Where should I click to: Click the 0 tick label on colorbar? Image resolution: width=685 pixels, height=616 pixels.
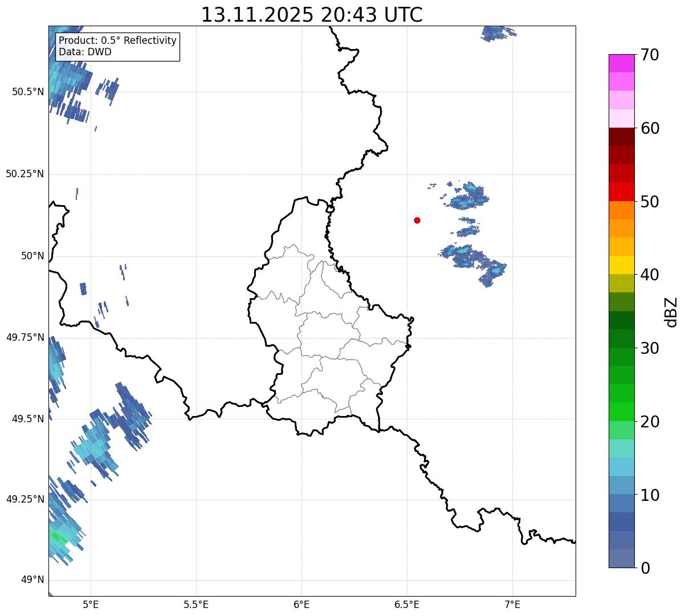646,568
